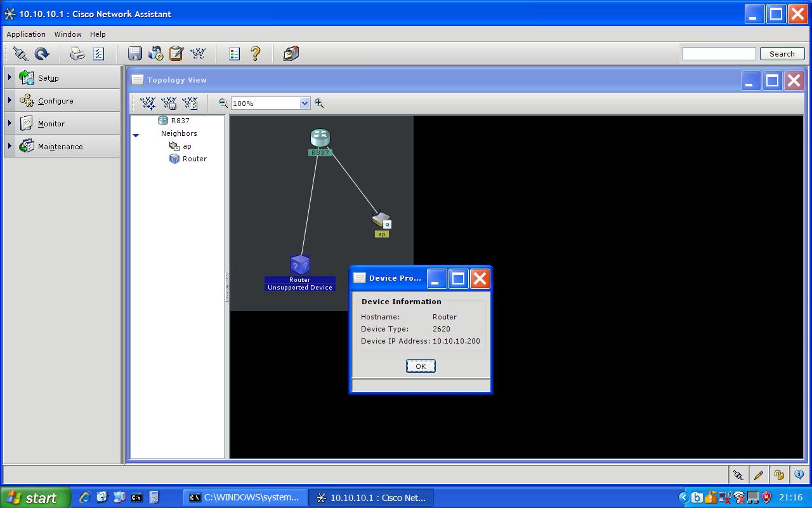This screenshot has height=508, width=812.
Task: Click the Configure feature bar label
Action: pyautogui.click(x=55, y=101)
